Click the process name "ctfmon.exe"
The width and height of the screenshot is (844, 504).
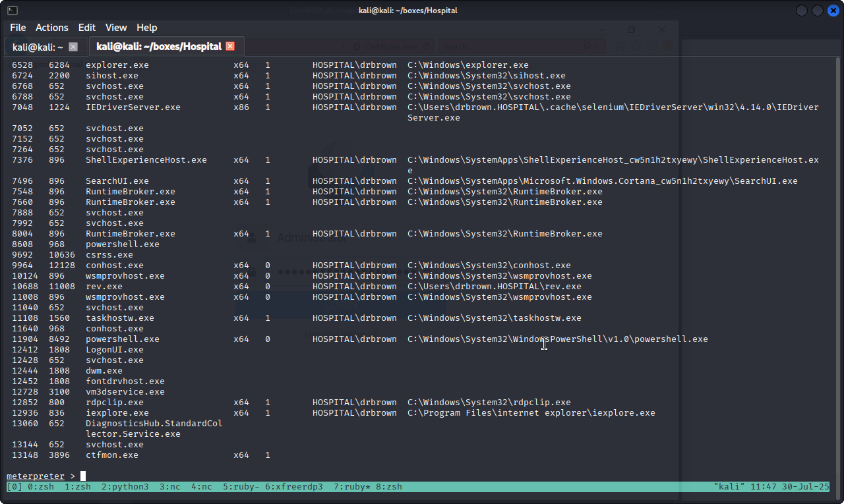click(x=112, y=455)
